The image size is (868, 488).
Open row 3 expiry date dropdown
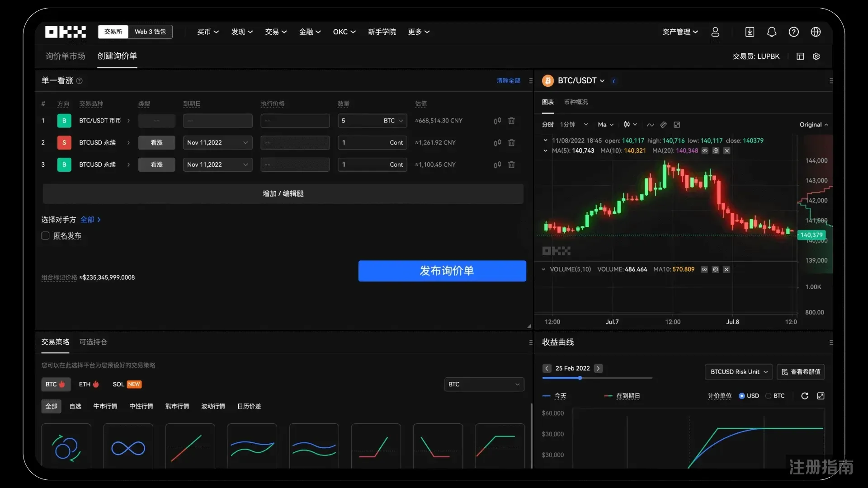tap(218, 165)
